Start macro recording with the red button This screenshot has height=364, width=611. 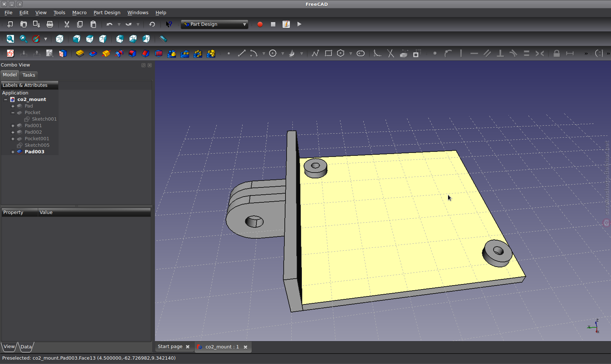260,24
